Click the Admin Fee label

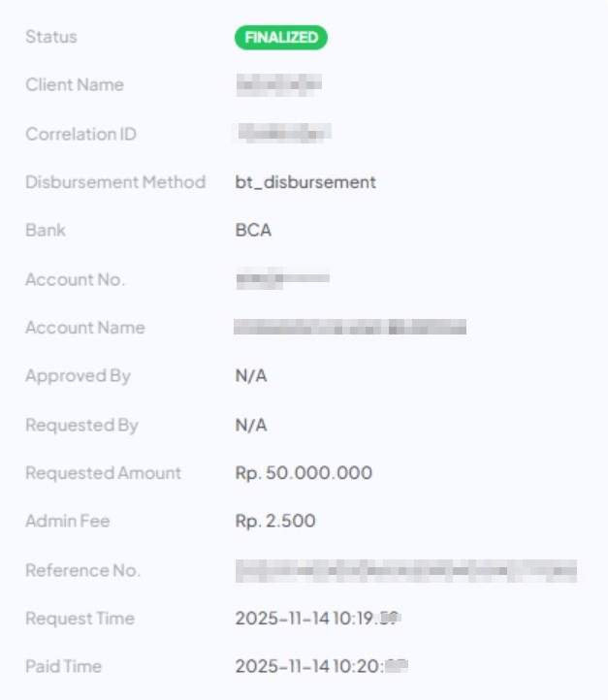pyautogui.click(x=68, y=522)
